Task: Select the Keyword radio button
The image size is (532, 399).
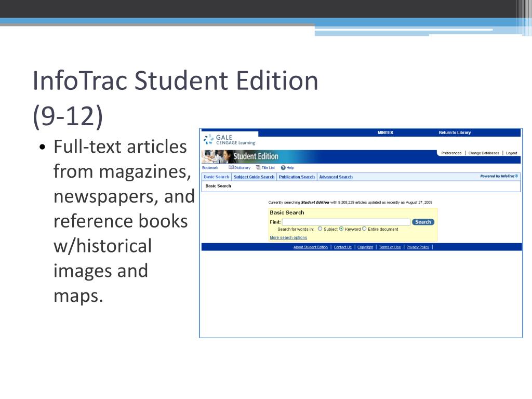Action: point(341,229)
